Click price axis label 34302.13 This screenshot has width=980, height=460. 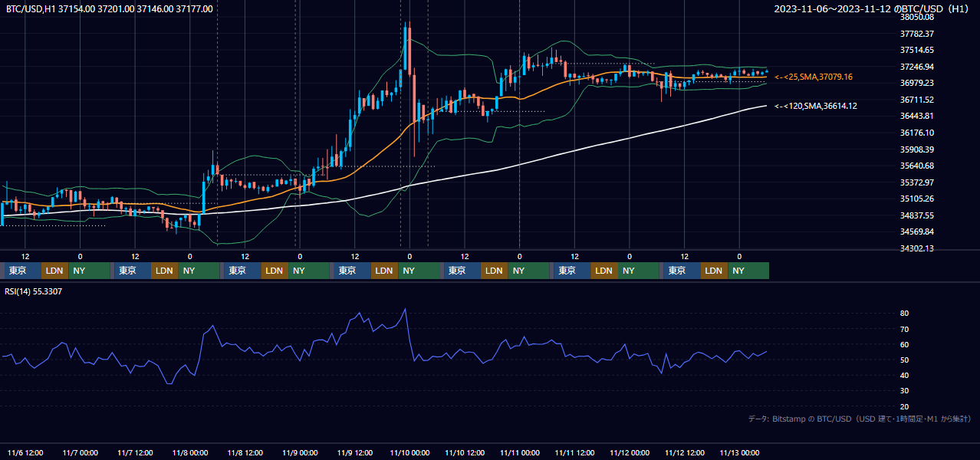tap(916, 248)
